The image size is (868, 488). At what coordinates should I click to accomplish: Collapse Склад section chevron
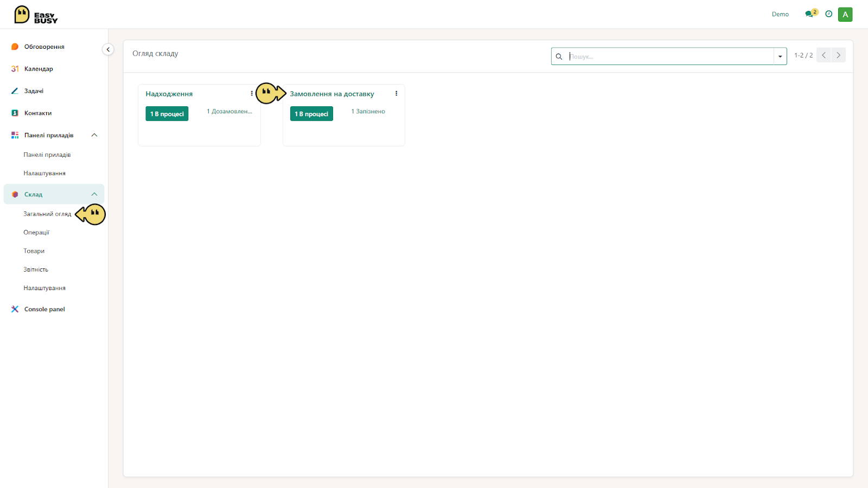click(x=94, y=194)
